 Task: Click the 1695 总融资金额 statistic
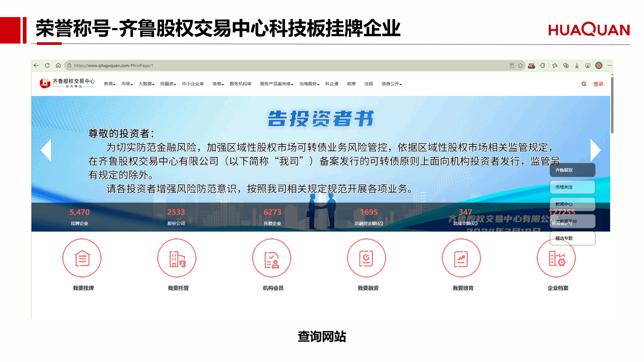click(x=369, y=217)
